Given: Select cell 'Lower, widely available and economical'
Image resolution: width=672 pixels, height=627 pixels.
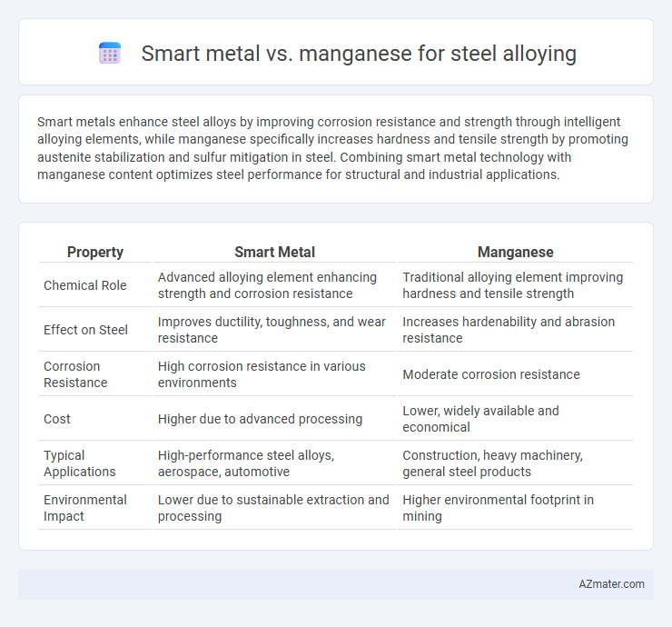Looking at the screenshot, I should pos(515,419).
